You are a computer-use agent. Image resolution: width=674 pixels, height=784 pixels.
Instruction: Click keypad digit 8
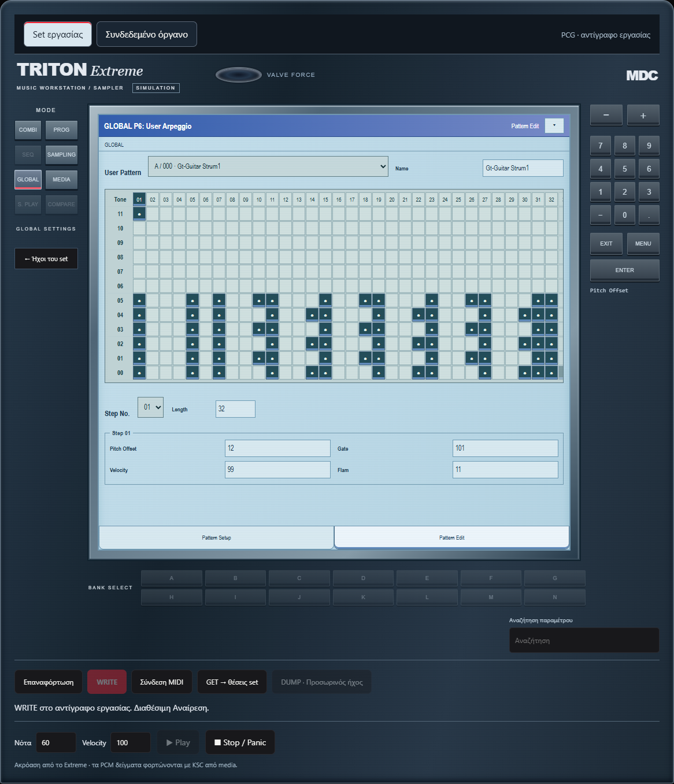[x=624, y=146]
